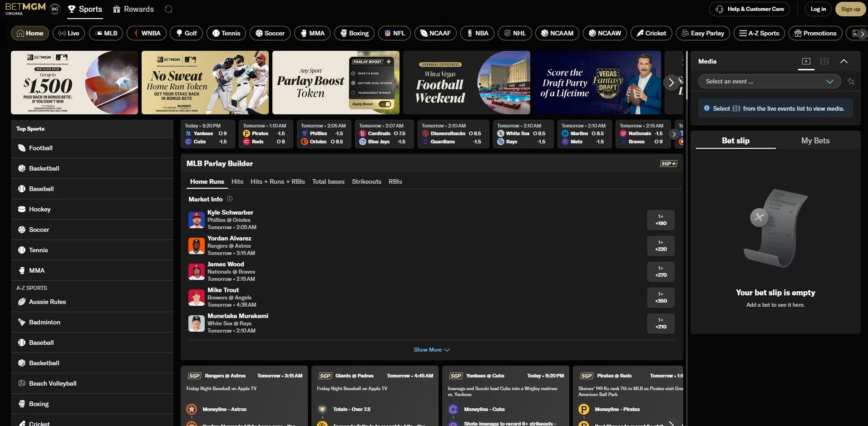Select the Total bases tab
This screenshot has width=868, height=426.
click(328, 181)
